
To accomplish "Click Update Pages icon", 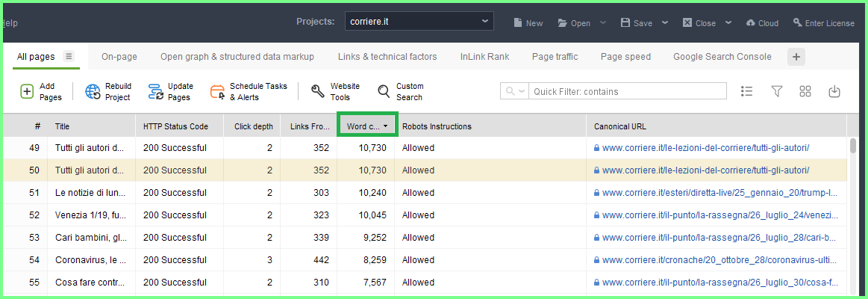I will (155, 91).
